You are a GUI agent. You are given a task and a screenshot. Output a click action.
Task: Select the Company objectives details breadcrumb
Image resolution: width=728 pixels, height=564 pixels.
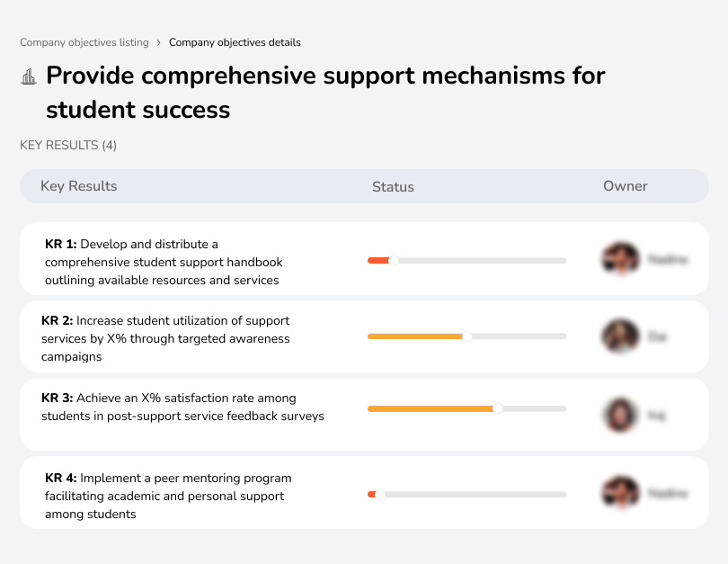pyautogui.click(x=235, y=42)
